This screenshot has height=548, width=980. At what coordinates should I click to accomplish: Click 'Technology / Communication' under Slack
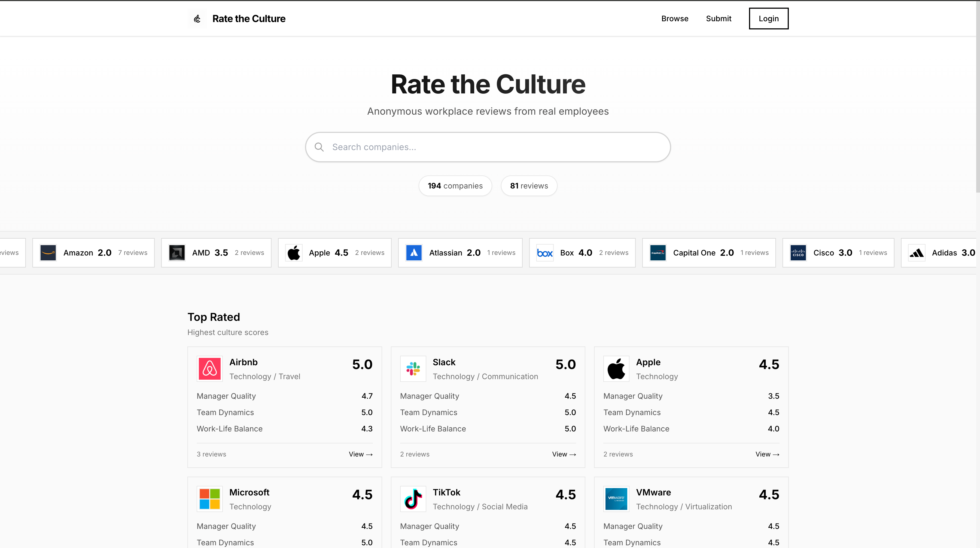(x=485, y=376)
